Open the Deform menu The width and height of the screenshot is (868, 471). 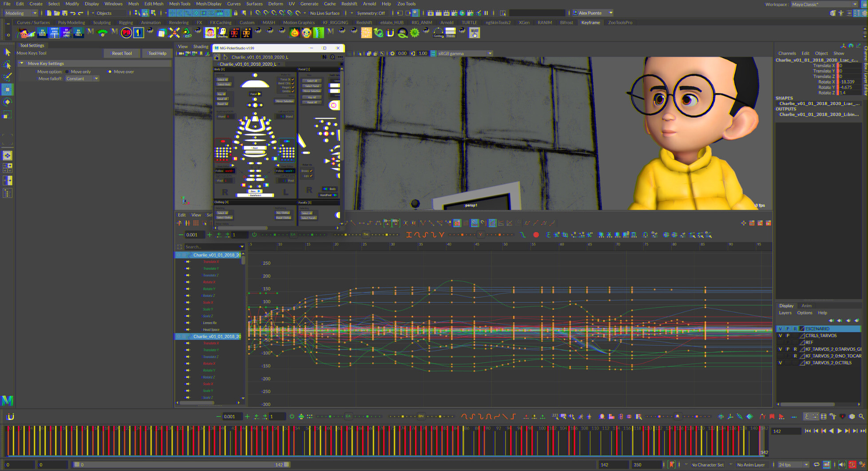click(275, 4)
